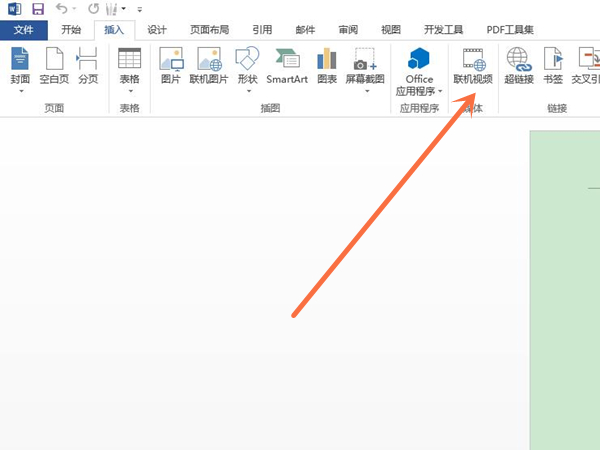The height and width of the screenshot is (450, 600).
Task: Click the Chart (图表) icon
Action: tap(327, 62)
